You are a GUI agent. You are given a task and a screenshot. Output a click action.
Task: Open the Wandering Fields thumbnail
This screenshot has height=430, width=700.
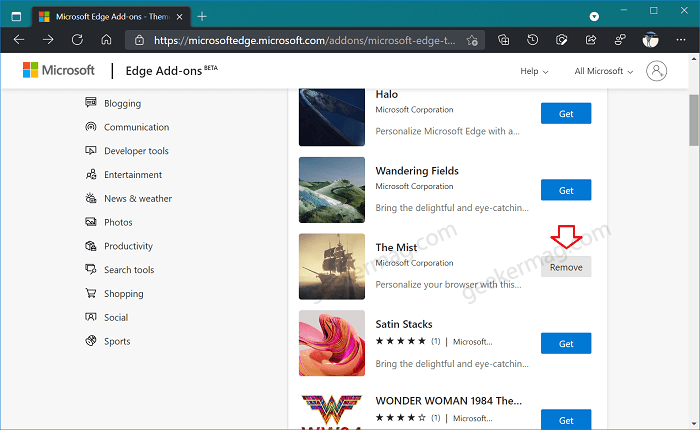click(332, 190)
